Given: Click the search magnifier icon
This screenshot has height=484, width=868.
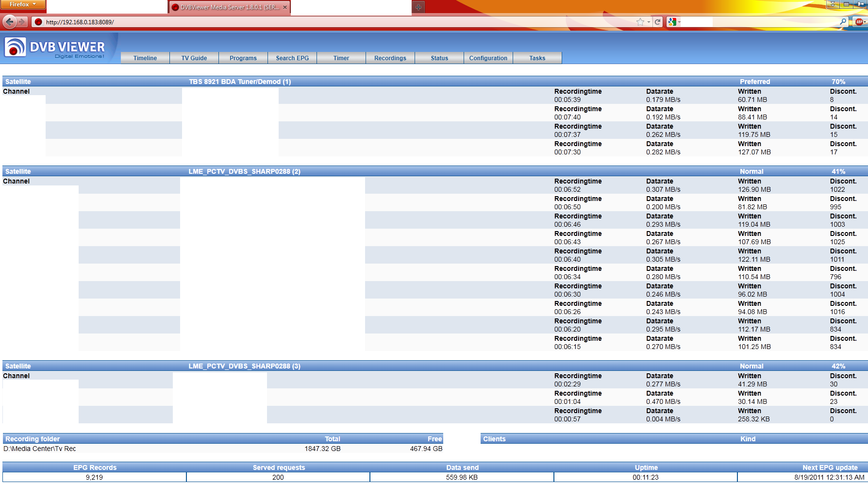Looking at the screenshot, I should click(x=843, y=22).
